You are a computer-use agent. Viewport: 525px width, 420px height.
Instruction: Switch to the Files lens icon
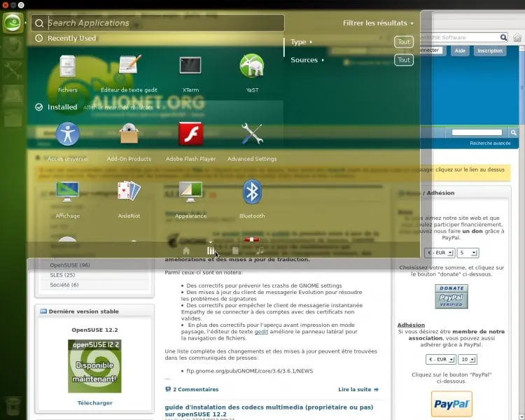coord(235,251)
